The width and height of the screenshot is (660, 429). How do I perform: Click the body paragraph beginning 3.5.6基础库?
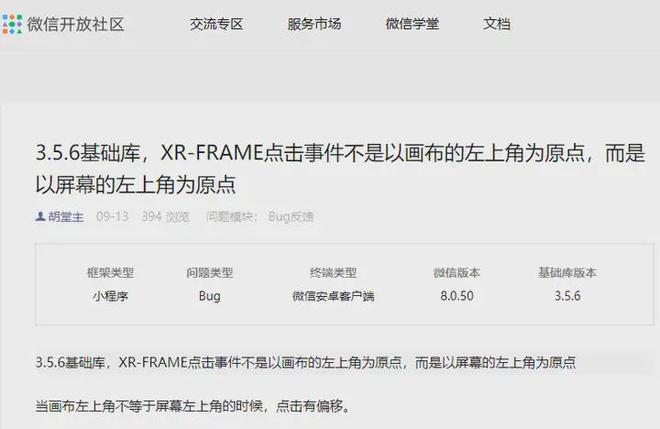[x=306, y=362]
